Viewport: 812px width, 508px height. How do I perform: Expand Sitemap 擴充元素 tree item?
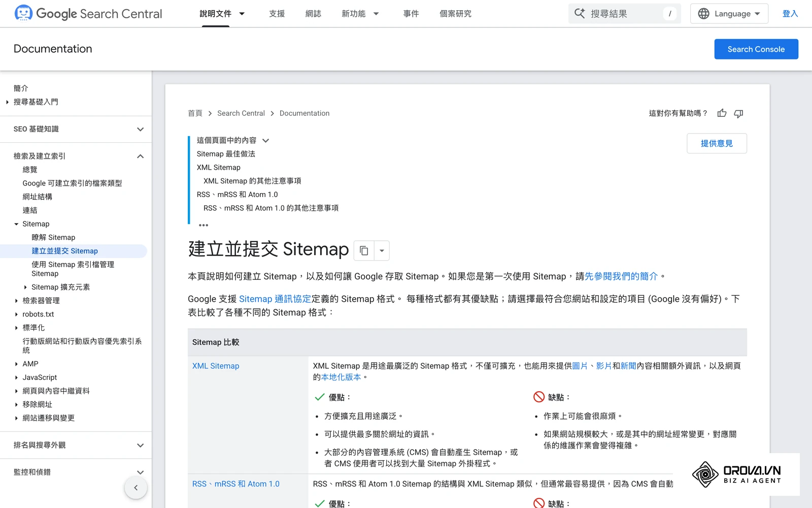click(25, 287)
